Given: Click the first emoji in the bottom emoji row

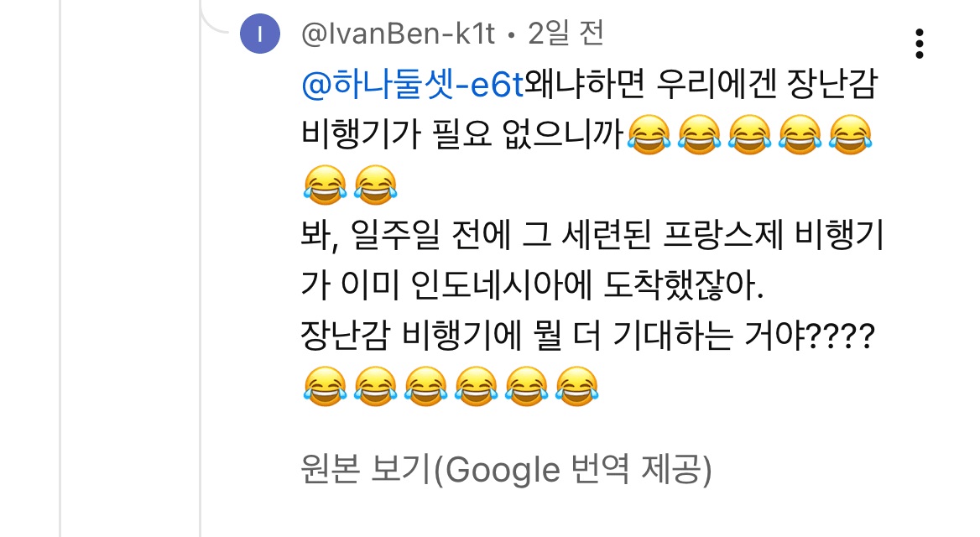Looking at the screenshot, I should [325, 387].
